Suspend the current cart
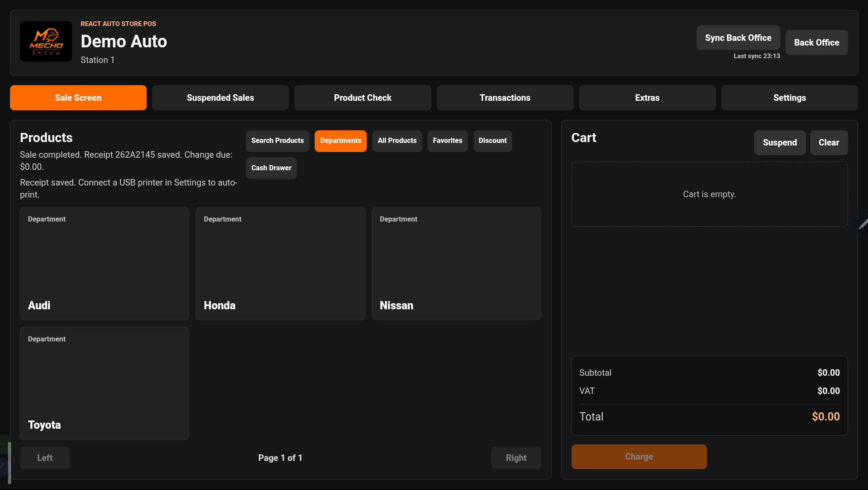This screenshot has width=868, height=490. (780, 142)
